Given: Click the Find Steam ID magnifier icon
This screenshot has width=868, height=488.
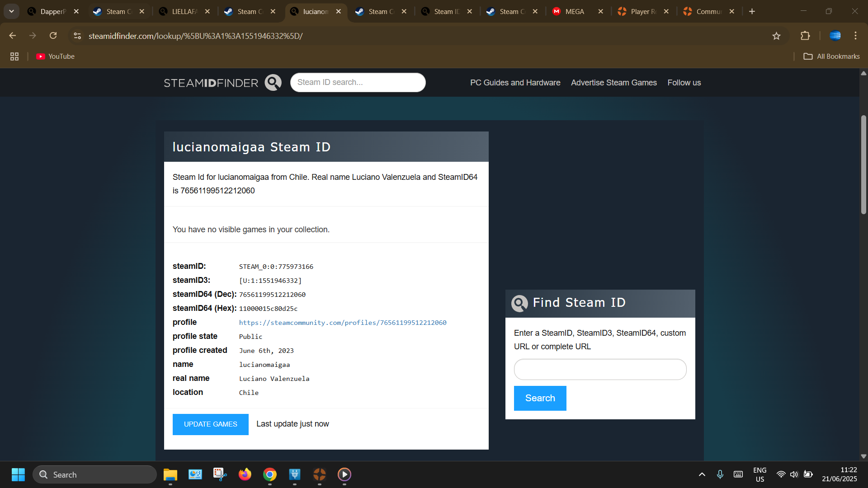Looking at the screenshot, I should (519, 303).
